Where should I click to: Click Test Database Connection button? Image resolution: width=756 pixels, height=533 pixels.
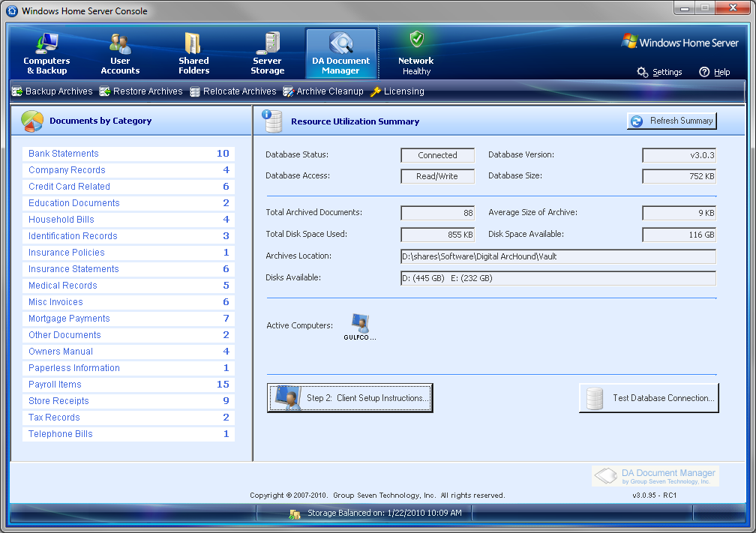coord(649,398)
